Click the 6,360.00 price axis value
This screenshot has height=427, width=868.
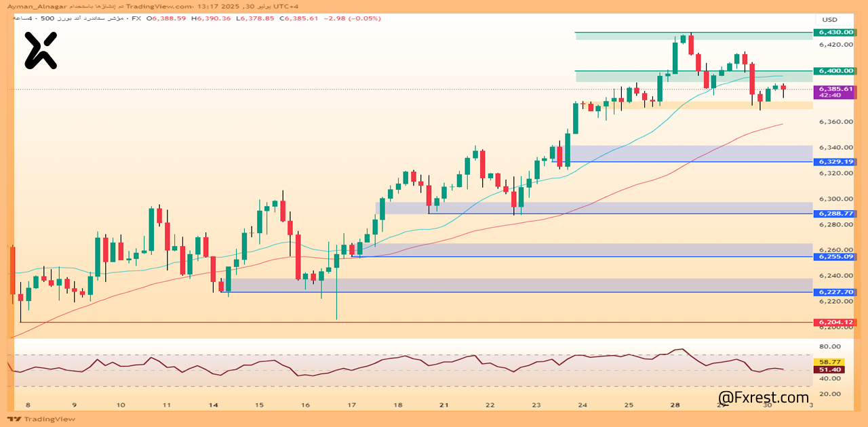(835, 122)
